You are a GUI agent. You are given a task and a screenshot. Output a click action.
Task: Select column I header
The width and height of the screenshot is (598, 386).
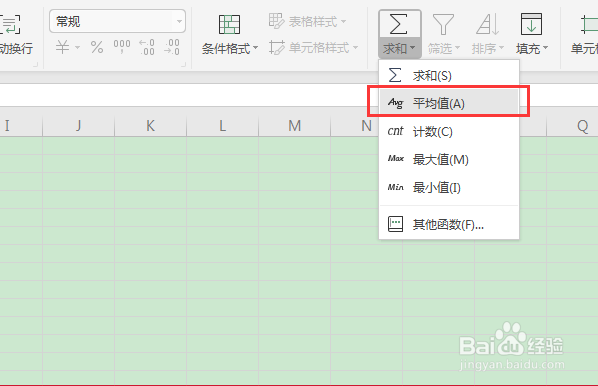pos(21,125)
